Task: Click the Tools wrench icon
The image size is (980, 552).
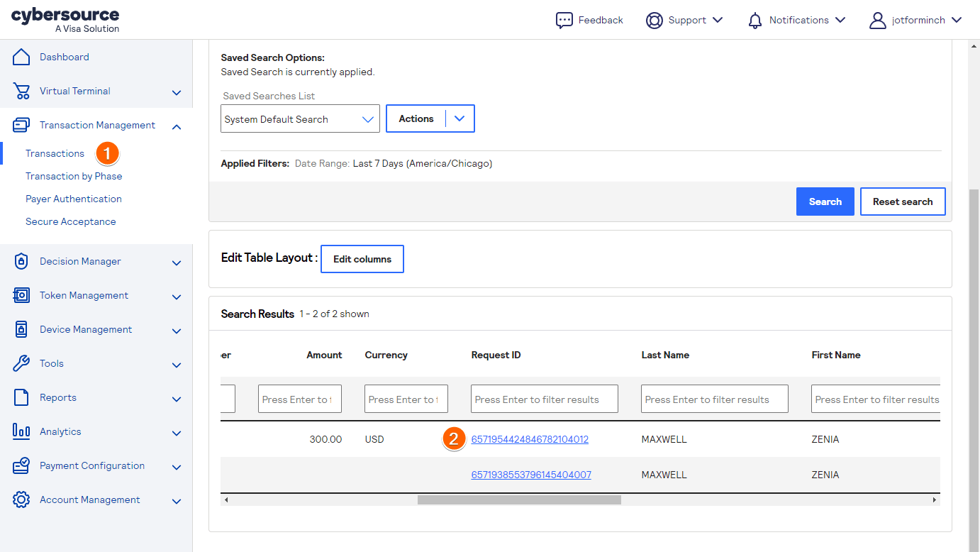Action: (21, 363)
